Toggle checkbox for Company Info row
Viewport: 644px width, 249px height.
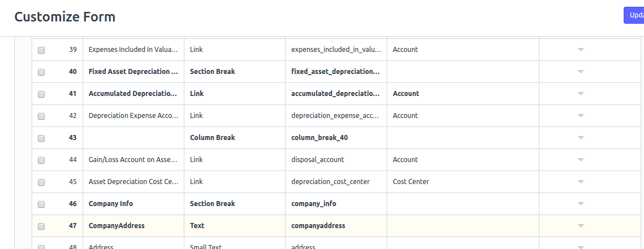tap(41, 204)
